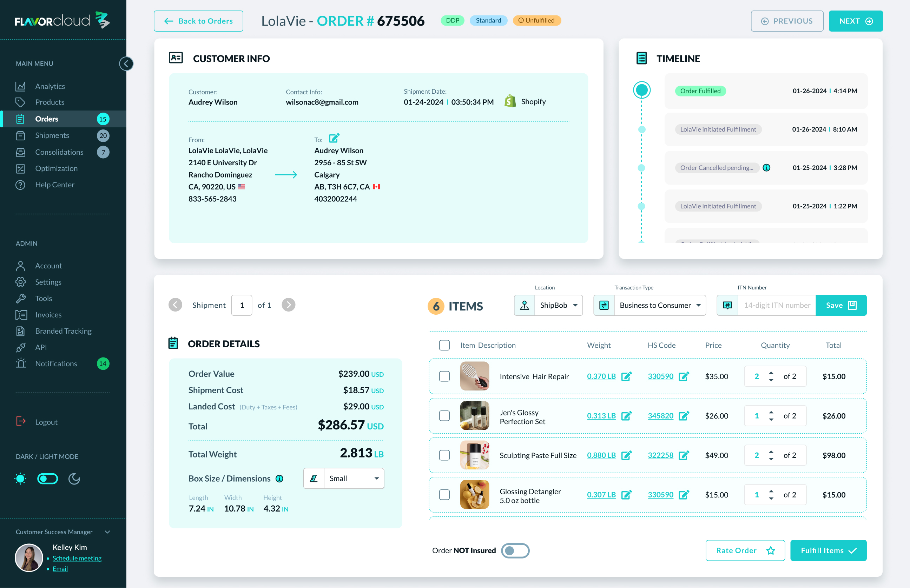Adjust quantity stepper for Jen's Glossy Perfection Set
Screen dimensions: 910x588
771,416
